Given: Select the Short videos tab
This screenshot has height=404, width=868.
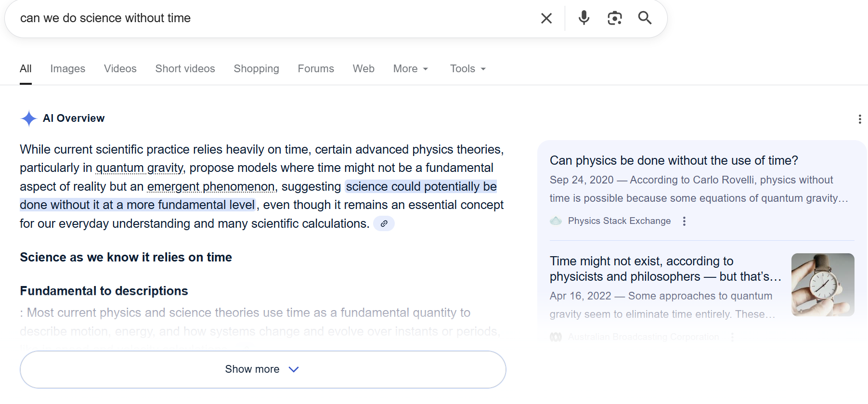Looking at the screenshot, I should (185, 69).
